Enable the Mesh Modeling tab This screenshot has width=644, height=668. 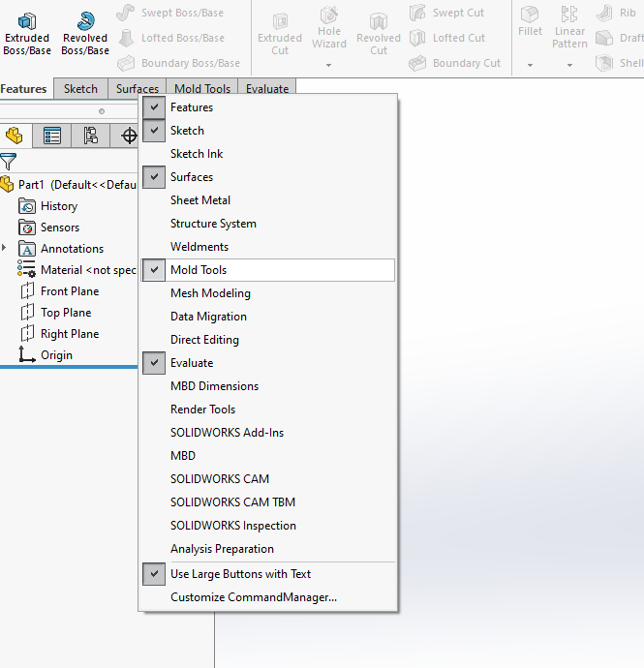267,293
